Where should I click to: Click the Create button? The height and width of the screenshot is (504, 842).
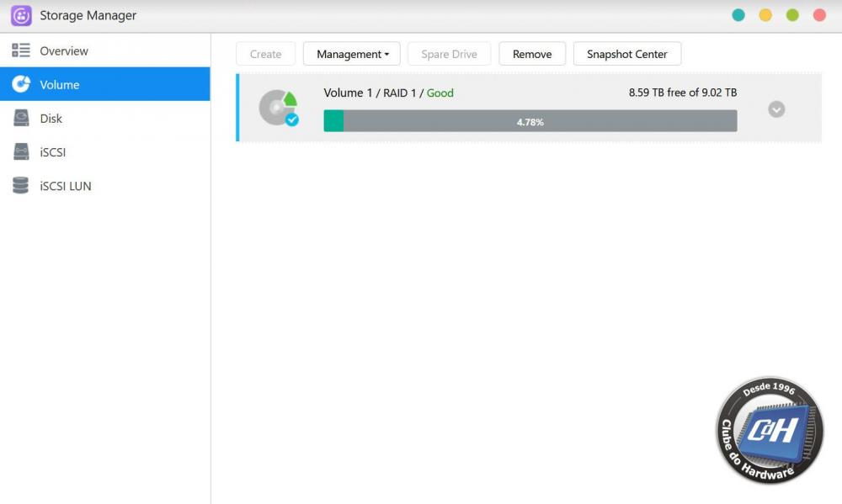265,54
